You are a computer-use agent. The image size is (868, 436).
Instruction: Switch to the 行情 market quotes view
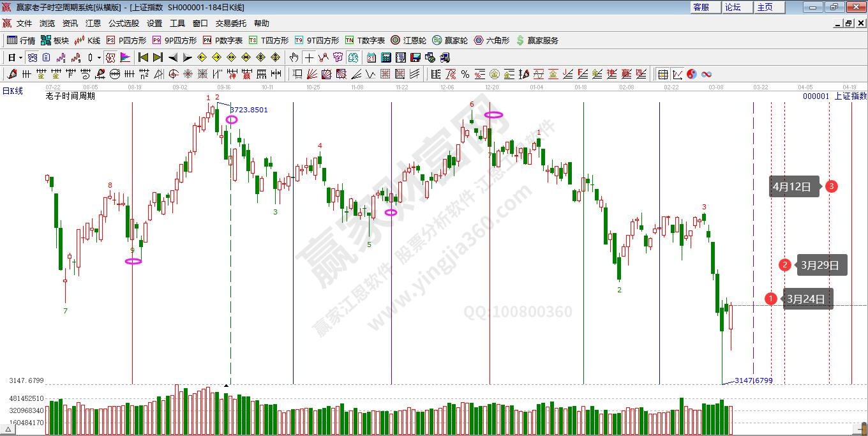(x=21, y=40)
